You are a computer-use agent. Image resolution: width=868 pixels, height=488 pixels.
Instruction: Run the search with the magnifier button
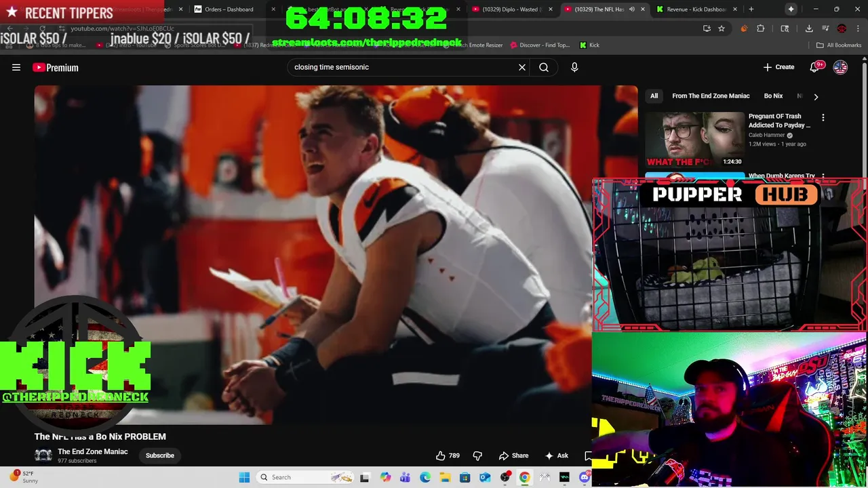(544, 67)
